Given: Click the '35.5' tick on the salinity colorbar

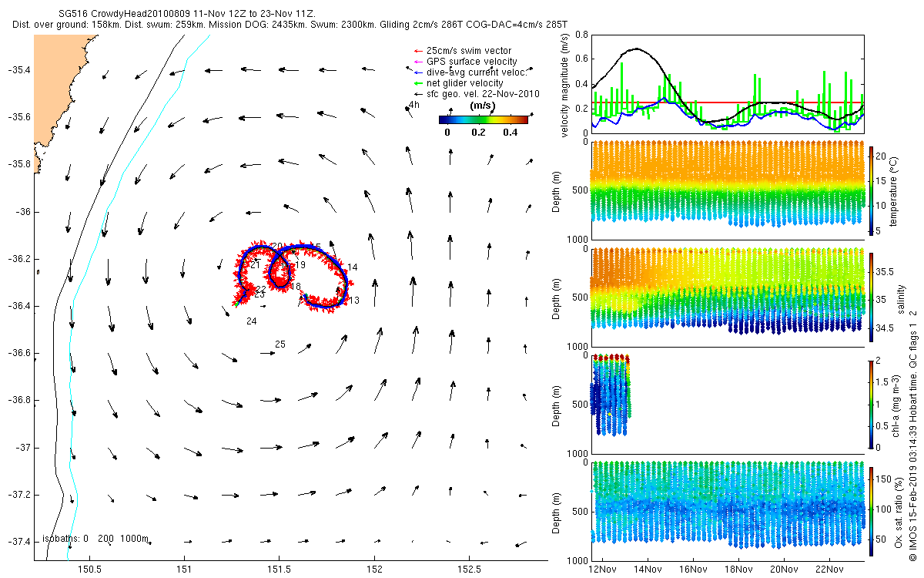Looking at the screenshot, I should (884, 271).
